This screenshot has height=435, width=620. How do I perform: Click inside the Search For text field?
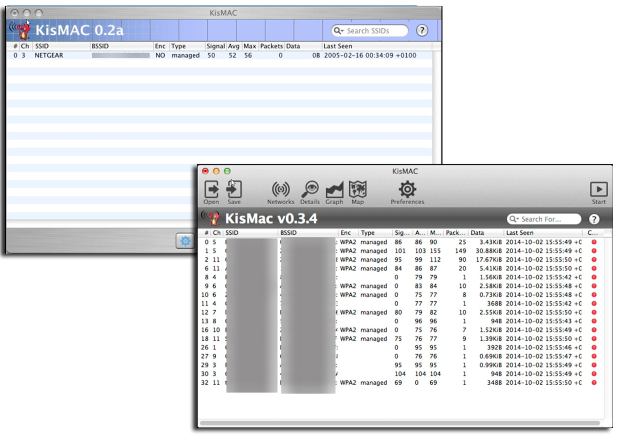click(x=548, y=219)
